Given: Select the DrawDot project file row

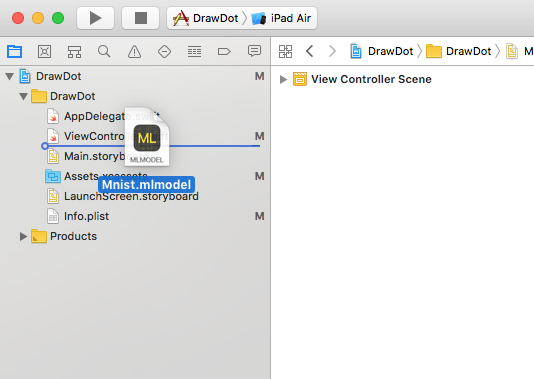Looking at the screenshot, I should 135,76.
